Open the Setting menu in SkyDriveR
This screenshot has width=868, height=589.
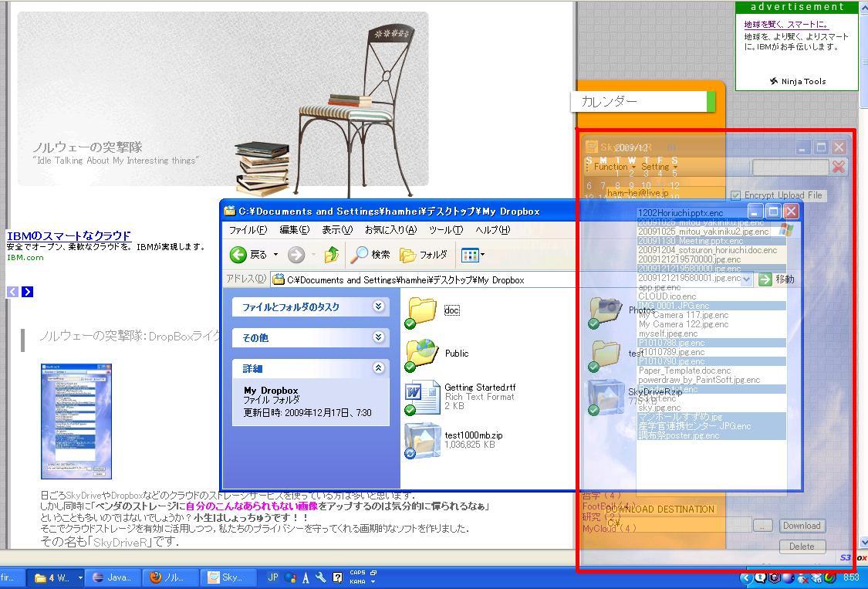659,166
